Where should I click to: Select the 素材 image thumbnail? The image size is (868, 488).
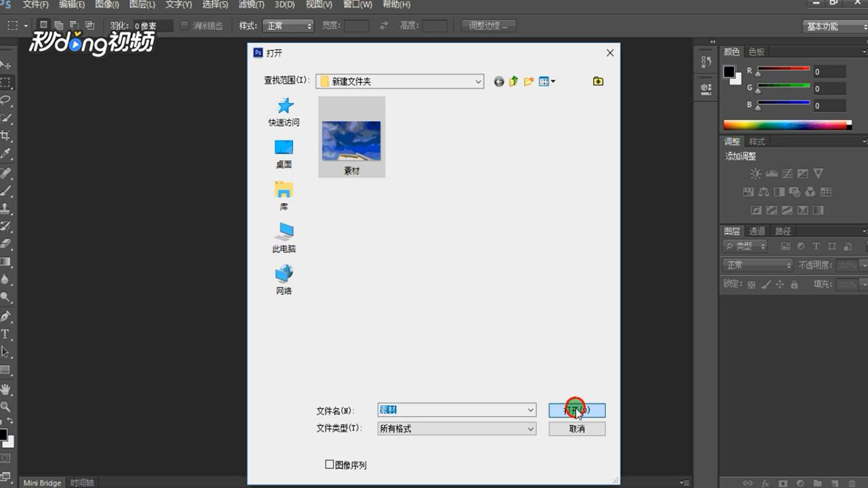coord(351,137)
